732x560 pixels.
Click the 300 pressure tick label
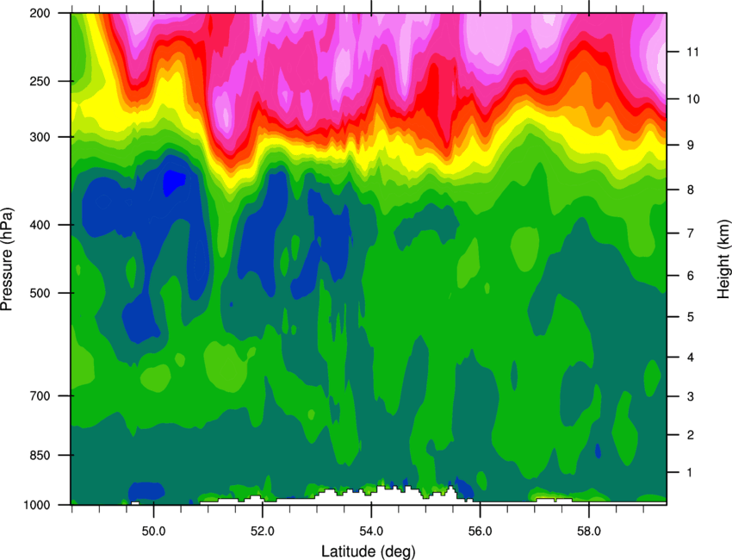40,137
